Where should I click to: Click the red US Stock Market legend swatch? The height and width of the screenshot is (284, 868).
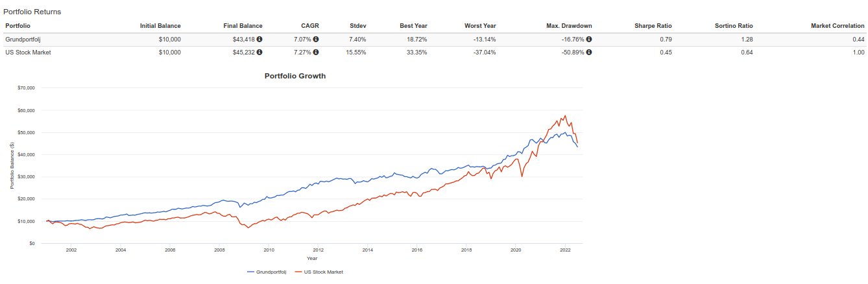pyautogui.click(x=299, y=272)
